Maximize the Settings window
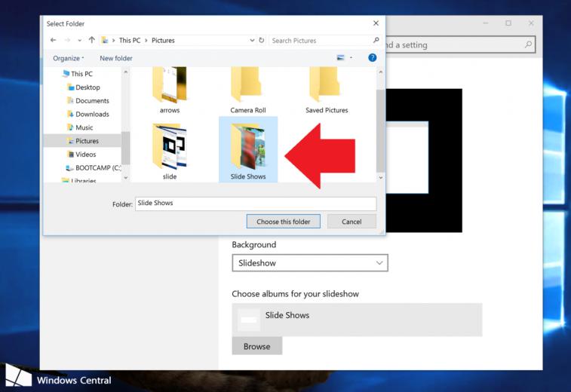Image resolution: width=571 pixels, height=392 pixels. point(508,23)
